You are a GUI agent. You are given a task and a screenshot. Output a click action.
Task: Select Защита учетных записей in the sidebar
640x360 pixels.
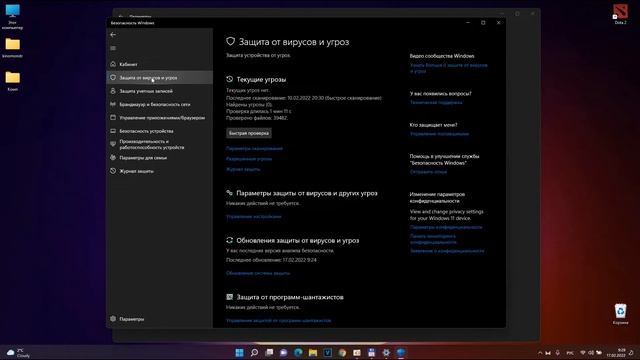160,91
